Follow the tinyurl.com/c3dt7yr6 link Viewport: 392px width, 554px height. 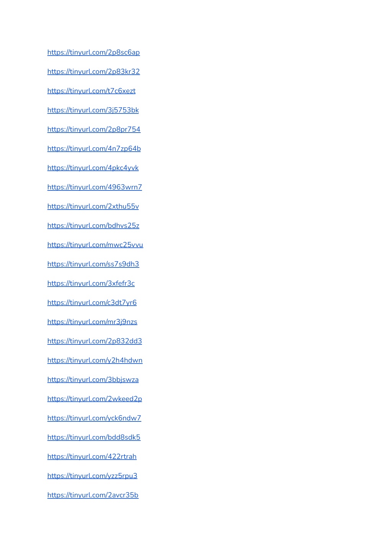pyautogui.click(x=92, y=303)
